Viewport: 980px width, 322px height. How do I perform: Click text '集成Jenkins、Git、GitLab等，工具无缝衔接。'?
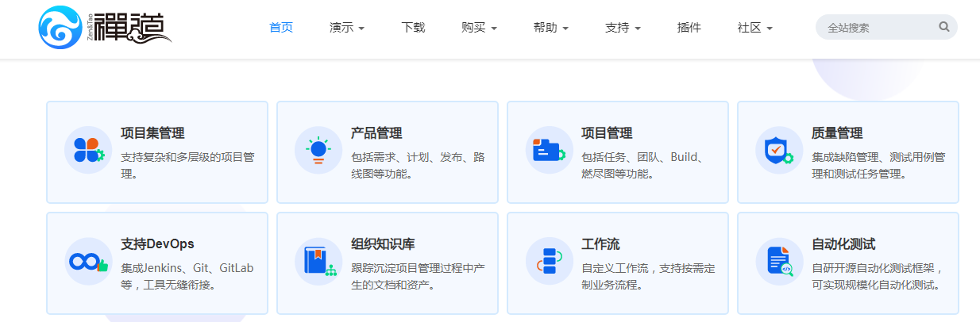[x=187, y=276]
